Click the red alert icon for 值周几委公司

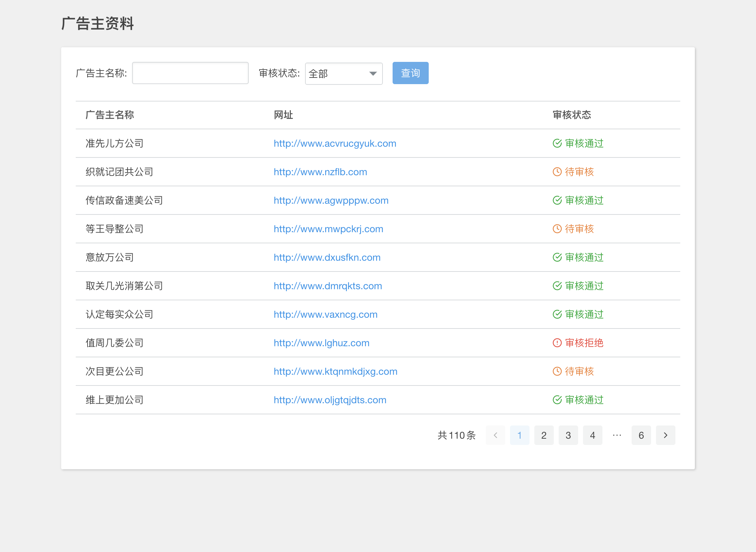pos(557,343)
